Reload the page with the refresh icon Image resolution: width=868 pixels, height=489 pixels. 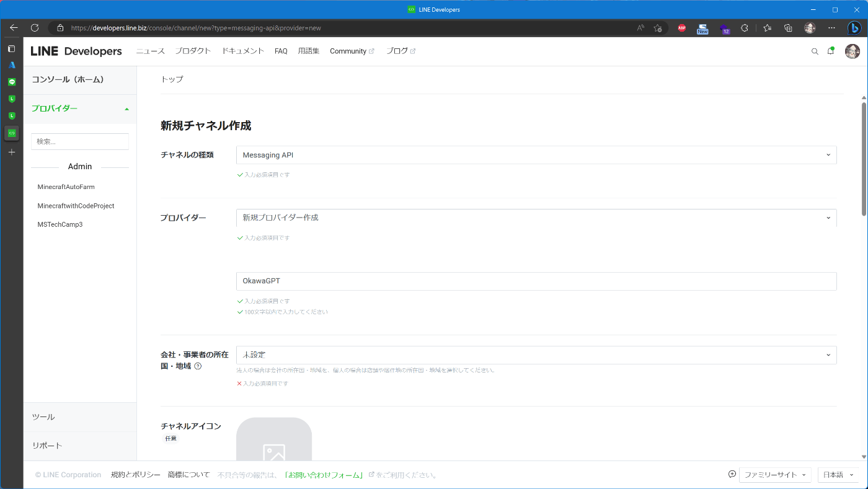point(35,28)
